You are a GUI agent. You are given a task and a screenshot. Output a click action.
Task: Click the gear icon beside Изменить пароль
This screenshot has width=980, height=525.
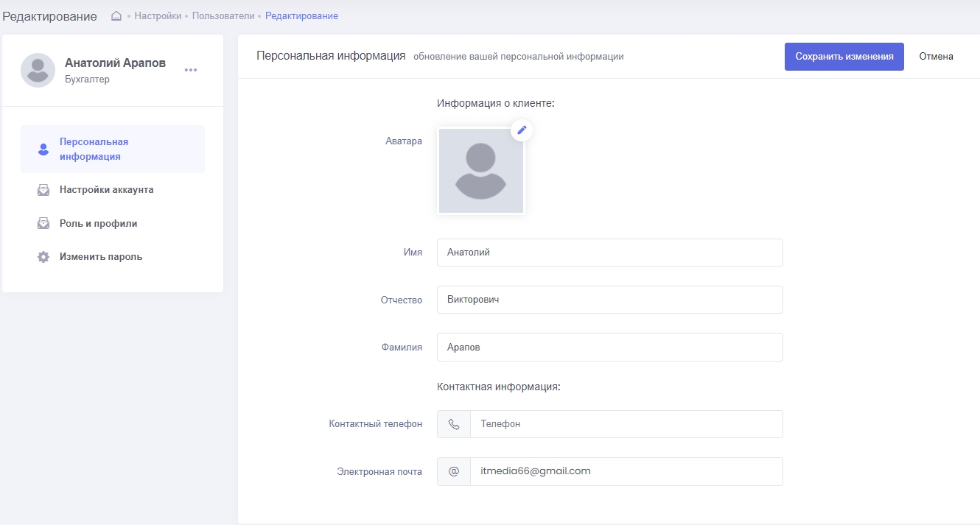(43, 257)
